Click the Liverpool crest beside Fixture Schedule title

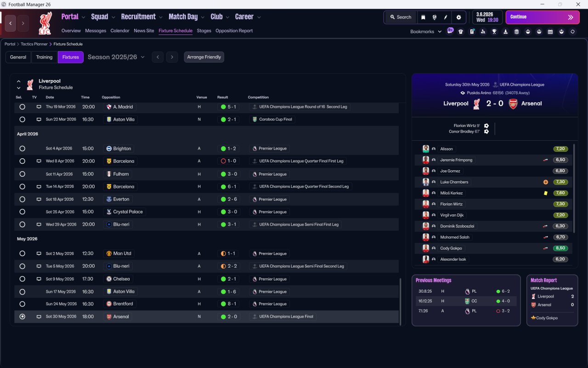click(30, 84)
